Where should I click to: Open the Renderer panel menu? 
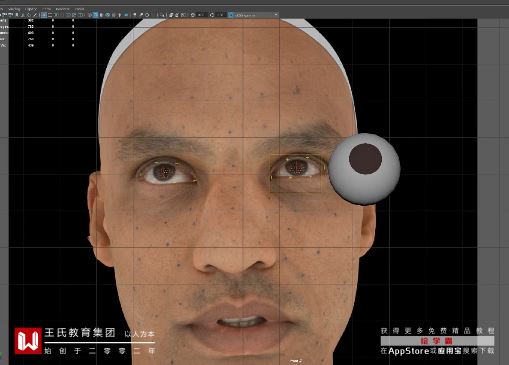62,9
